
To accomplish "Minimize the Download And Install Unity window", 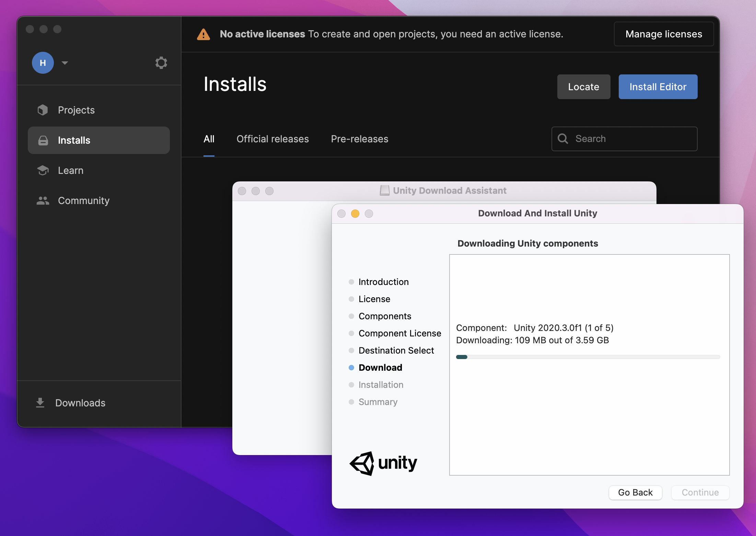I will click(x=355, y=214).
